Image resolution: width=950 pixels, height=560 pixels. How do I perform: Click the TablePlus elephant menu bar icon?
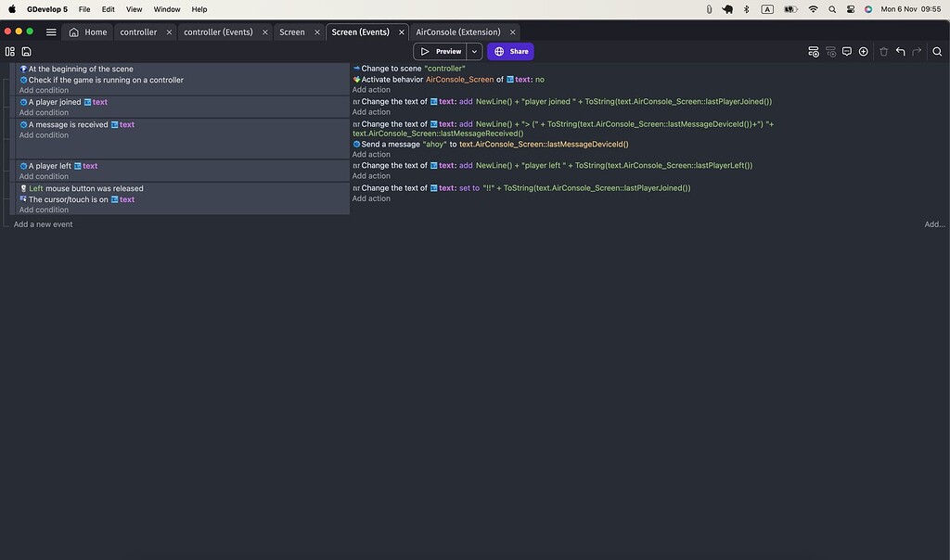[727, 9]
